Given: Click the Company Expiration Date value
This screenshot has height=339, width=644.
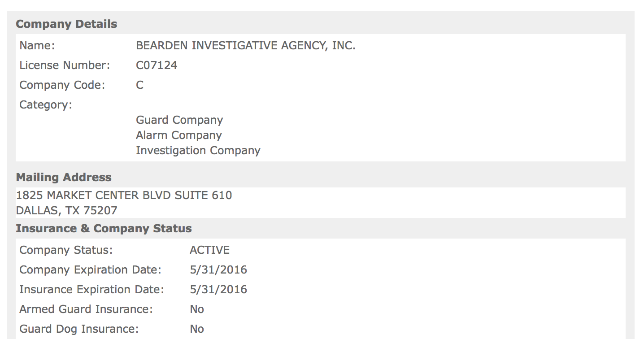Looking at the screenshot, I should coord(218,270).
